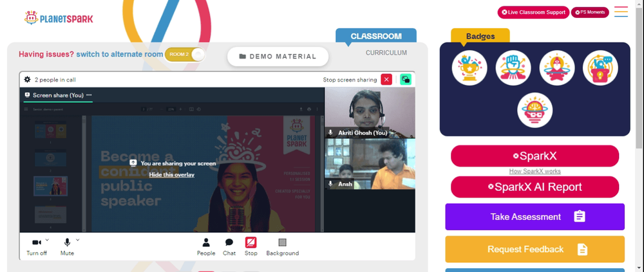This screenshot has height=272, width=644.
Task: Click the SparkX button
Action: pos(535,156)
